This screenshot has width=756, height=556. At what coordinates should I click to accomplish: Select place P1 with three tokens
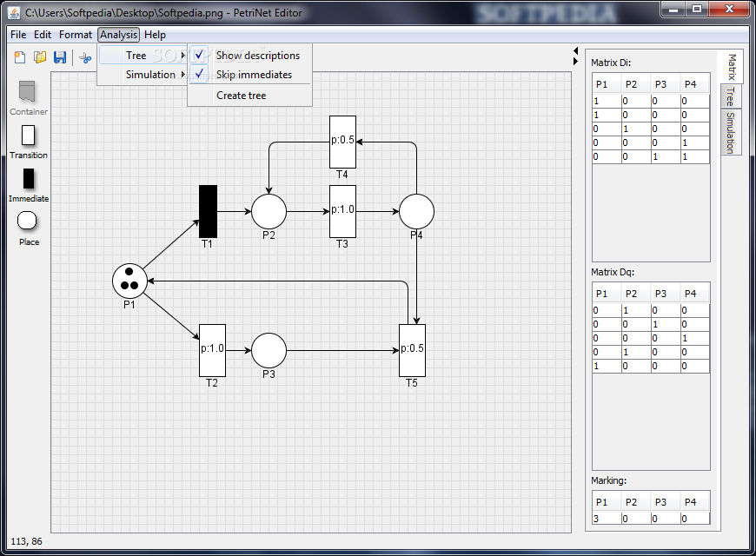coord(129,281)
